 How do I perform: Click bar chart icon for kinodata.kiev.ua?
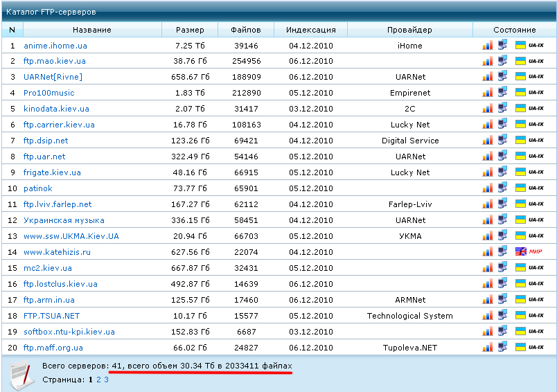[488, 108]
